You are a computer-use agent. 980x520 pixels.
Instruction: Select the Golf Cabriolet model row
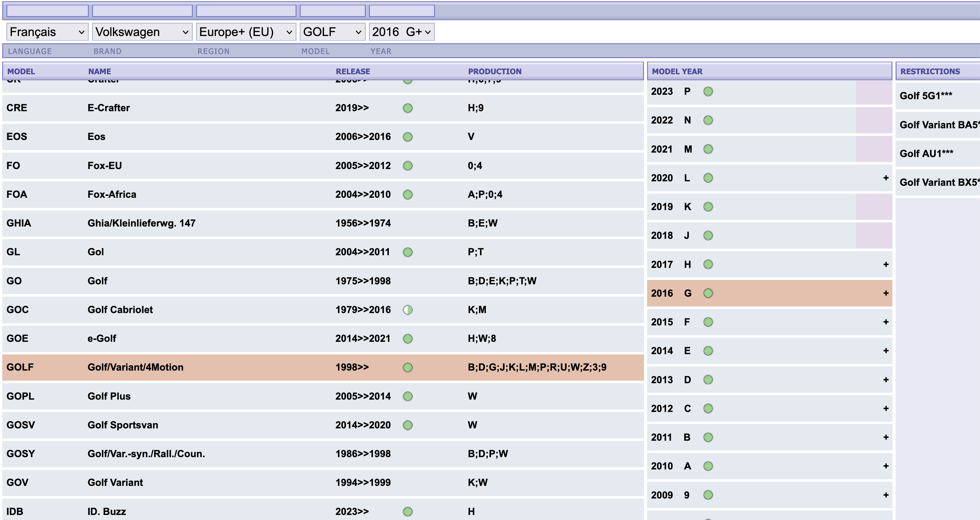click(x=323, y=310)
